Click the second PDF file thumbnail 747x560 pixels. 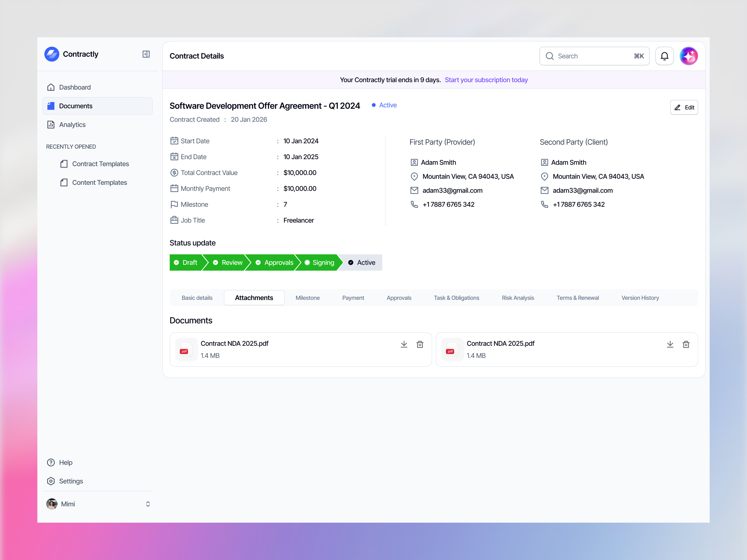[x=452, y=349]
